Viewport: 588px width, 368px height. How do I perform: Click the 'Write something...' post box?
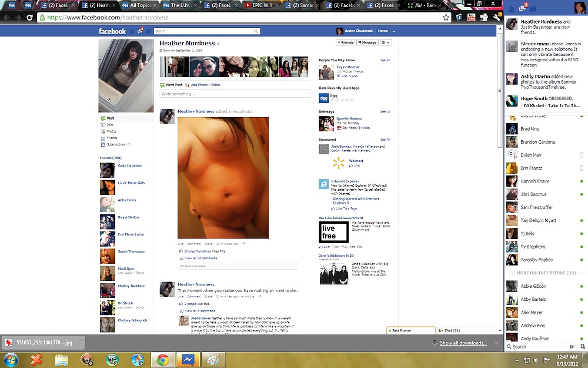235,94
